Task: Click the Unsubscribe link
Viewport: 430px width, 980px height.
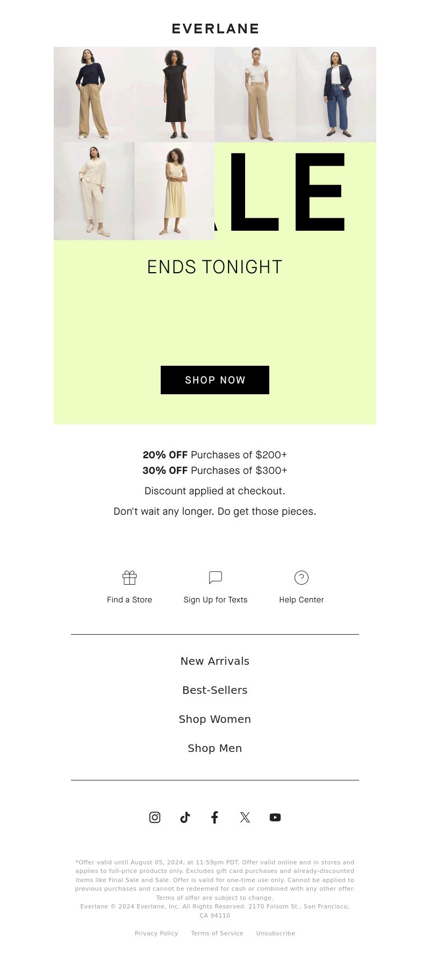Action: click(x=276, y=933)
